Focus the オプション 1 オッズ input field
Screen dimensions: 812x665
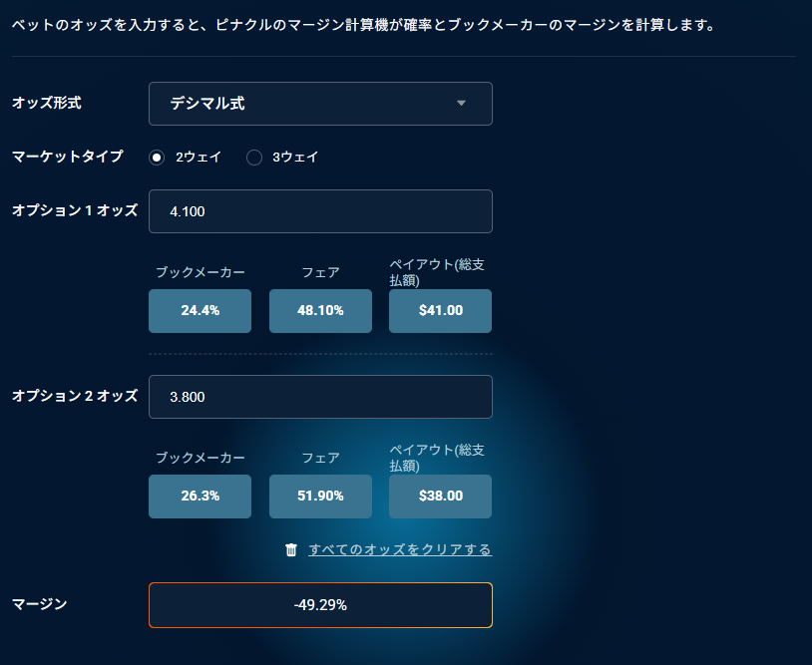tap(320, 211)
